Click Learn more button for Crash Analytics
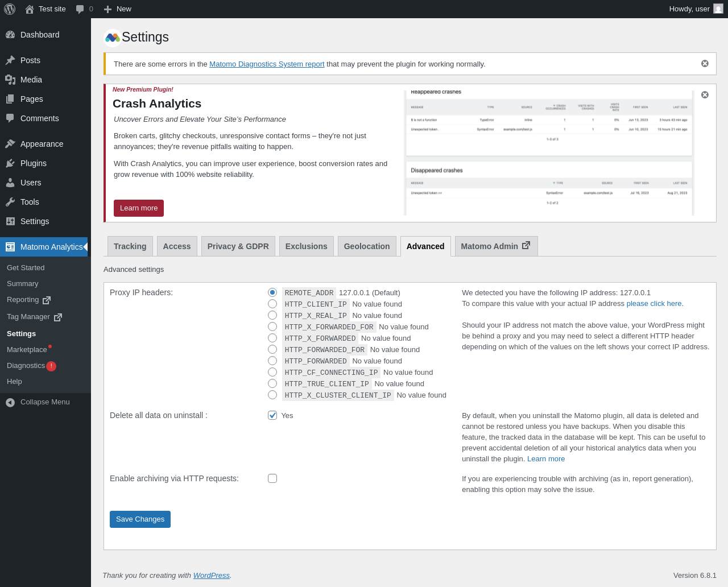The width and height of the screenshot is (728, 587). [x=139, y=208]
